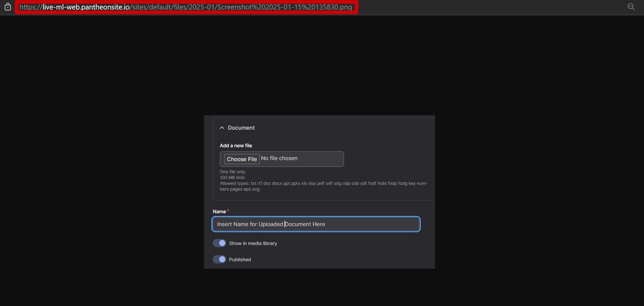The width and height of the screenshot is (644, 306).
Task: Click the 'No file chosen' text
Action: click(x=279, y=158)
